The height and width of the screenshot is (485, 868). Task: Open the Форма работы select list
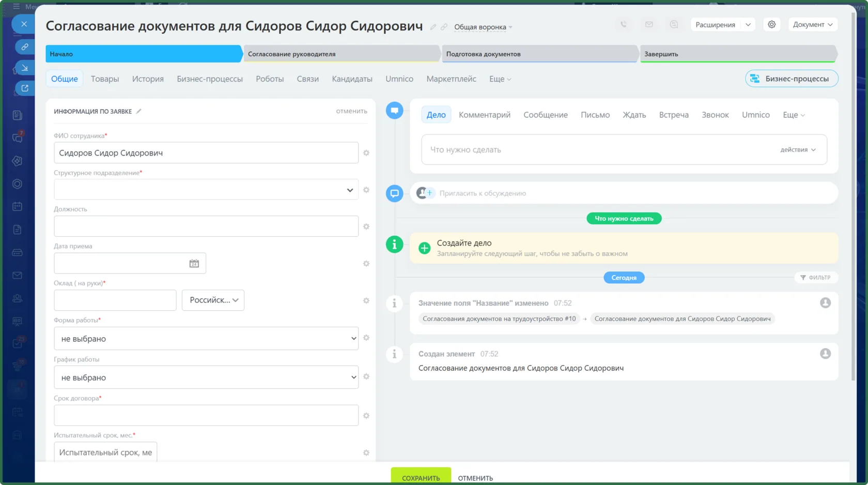pyautogui.click(x=206, y=339)
